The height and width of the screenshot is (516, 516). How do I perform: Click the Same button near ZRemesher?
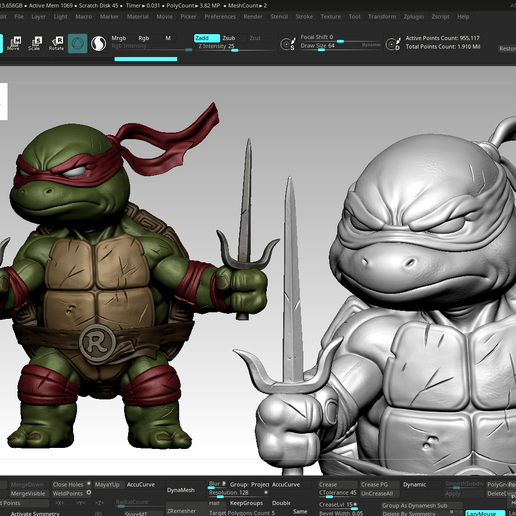pyautogui.click(x=300, y=511)
